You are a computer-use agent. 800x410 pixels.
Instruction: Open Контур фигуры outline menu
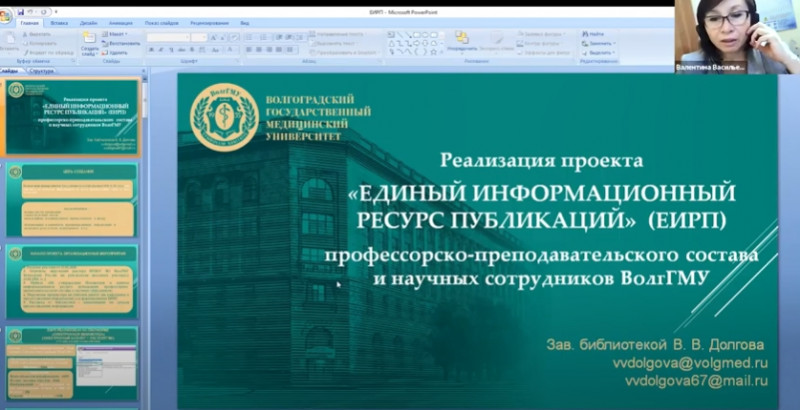(541, 43)
